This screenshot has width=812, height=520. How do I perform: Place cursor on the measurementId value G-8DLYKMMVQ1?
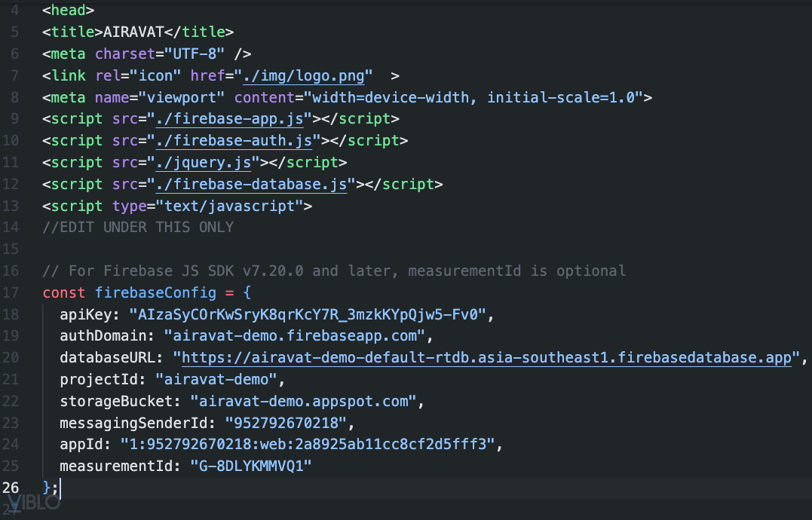click(251, 466)
